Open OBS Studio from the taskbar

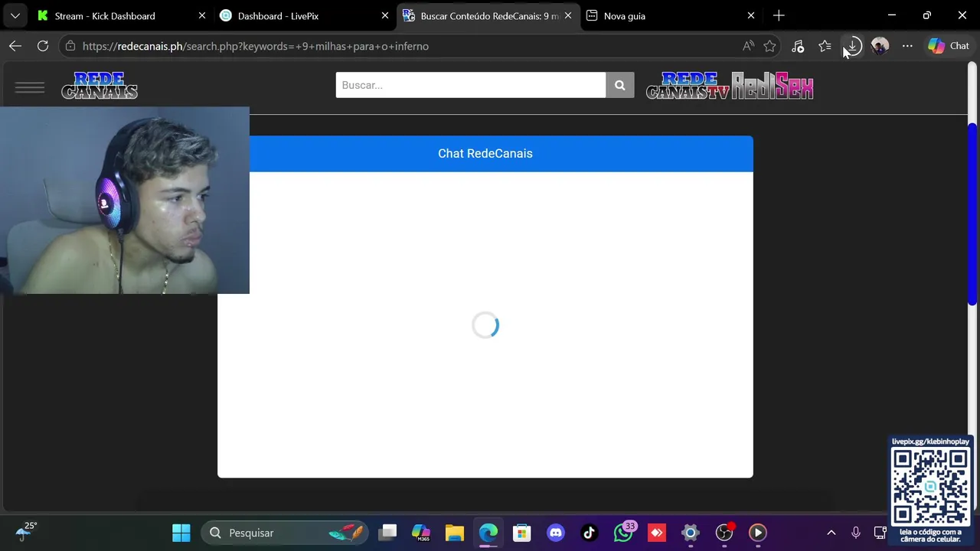[724, 533]
